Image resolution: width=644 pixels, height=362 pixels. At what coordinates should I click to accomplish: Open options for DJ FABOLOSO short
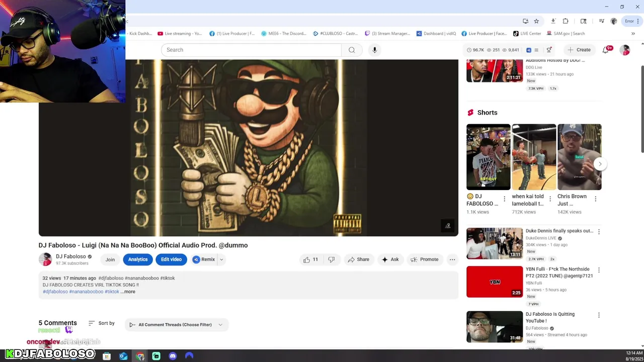[504, 199]
